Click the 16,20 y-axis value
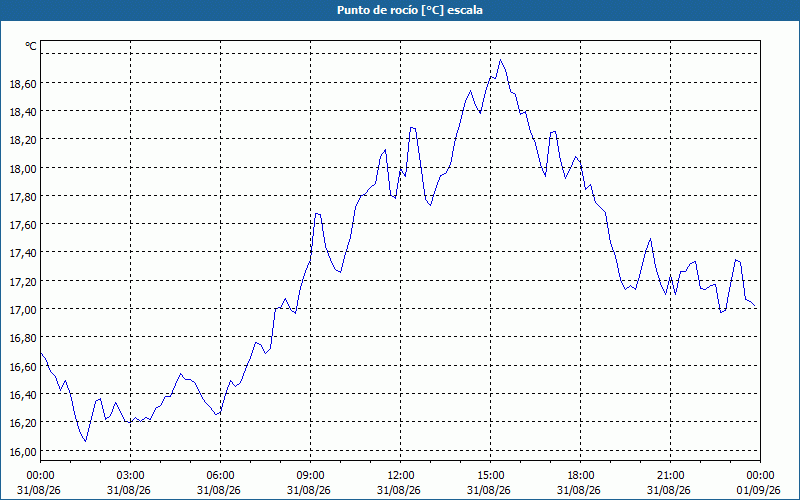This screenshot has height=500, width=800. click(23, 423)
